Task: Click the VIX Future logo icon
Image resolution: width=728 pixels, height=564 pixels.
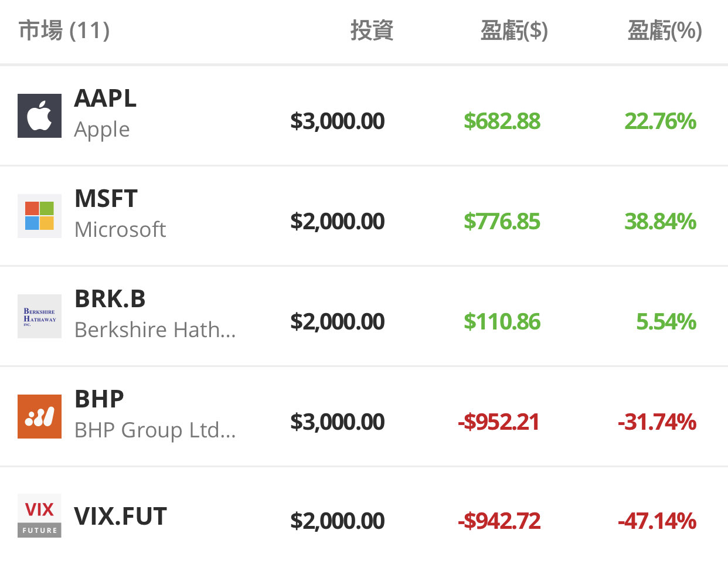Action: tap(39, 516)
